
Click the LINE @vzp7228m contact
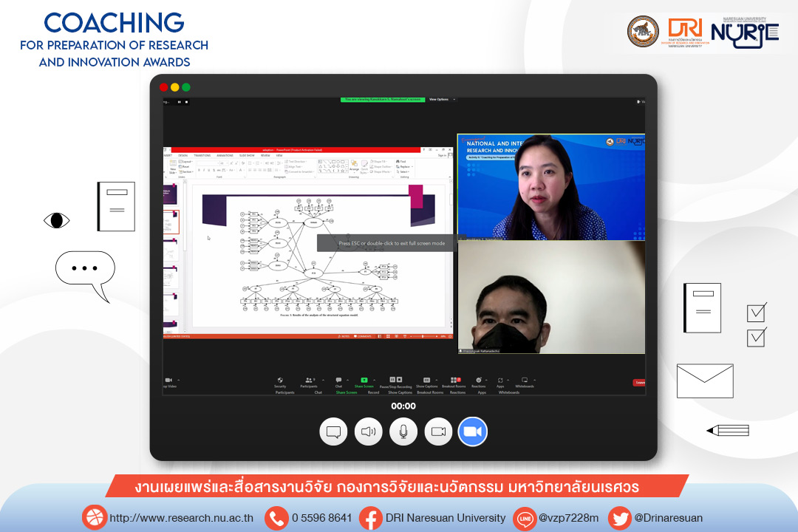coord(568,518)
